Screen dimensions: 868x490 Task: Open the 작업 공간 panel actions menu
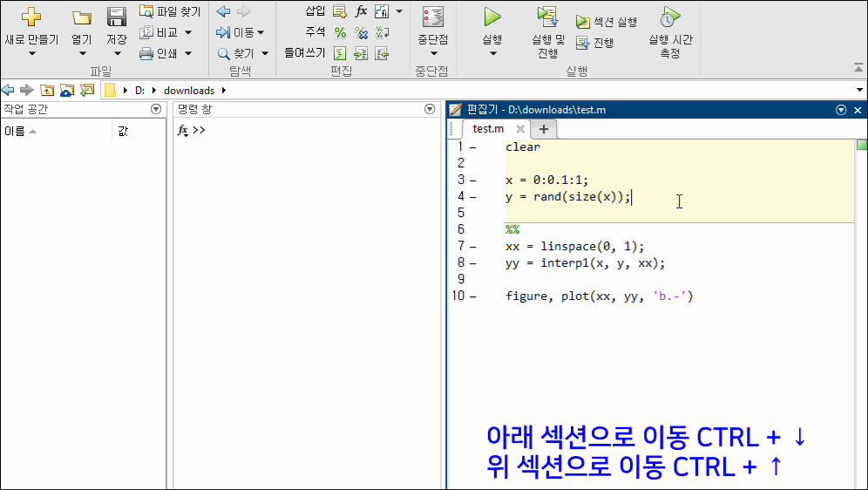click(156, 109)
